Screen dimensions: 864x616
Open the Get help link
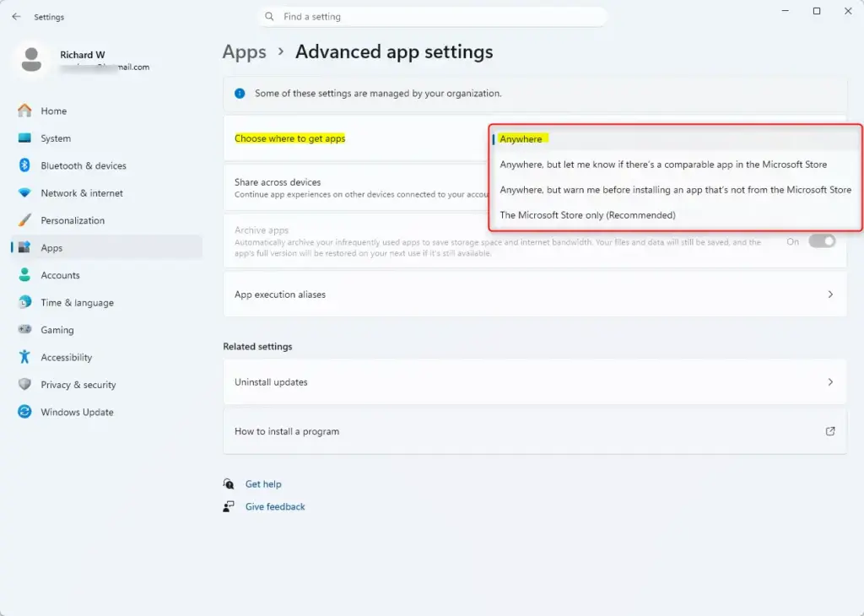pyautogui.click(x=263, y=484)
